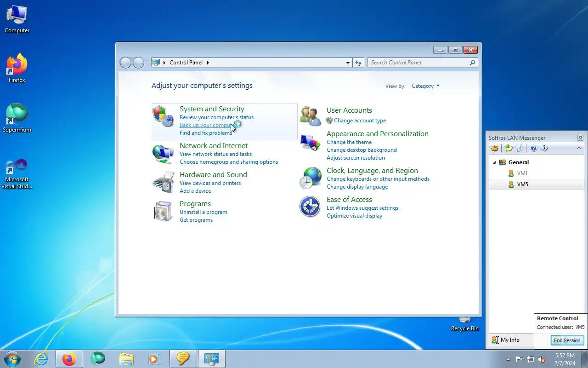Collapse the General group triangle

coord(494,162)
